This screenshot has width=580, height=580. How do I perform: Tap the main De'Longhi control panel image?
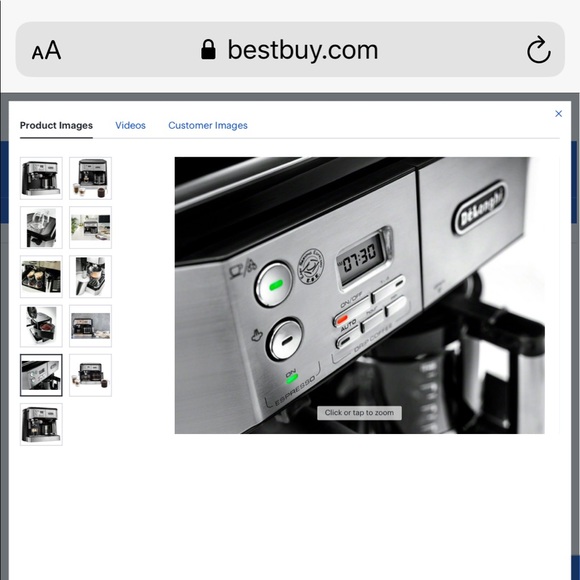pyautogui.click(x=360, y=295)
